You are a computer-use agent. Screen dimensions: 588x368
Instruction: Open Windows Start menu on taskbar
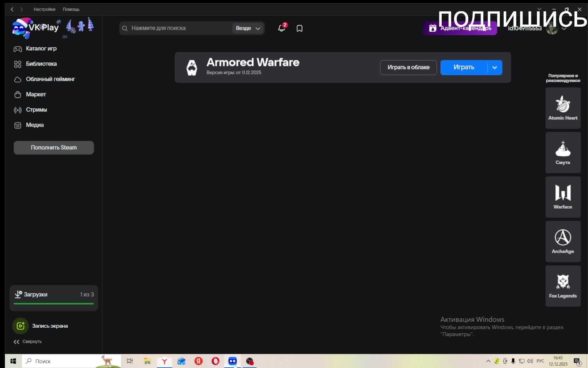click(x=13, y=361)
